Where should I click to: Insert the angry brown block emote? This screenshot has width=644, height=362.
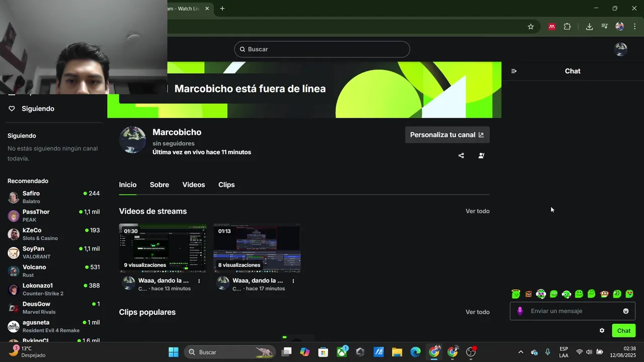(x=528, y=294)
